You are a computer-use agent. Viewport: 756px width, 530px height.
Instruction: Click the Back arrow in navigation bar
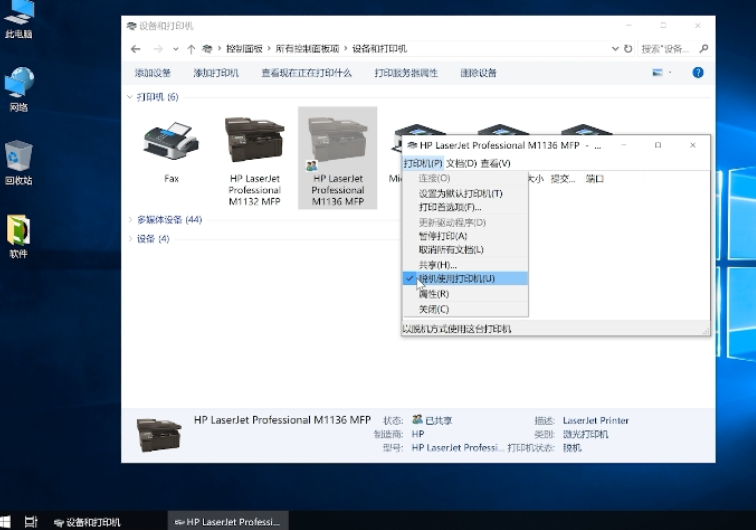click(135, 48)
